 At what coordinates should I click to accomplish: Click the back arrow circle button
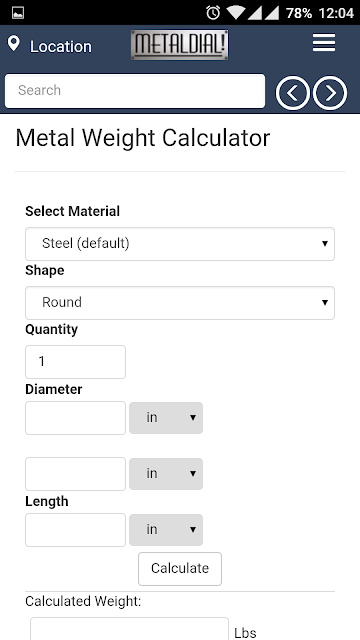[x=292, y=93]
